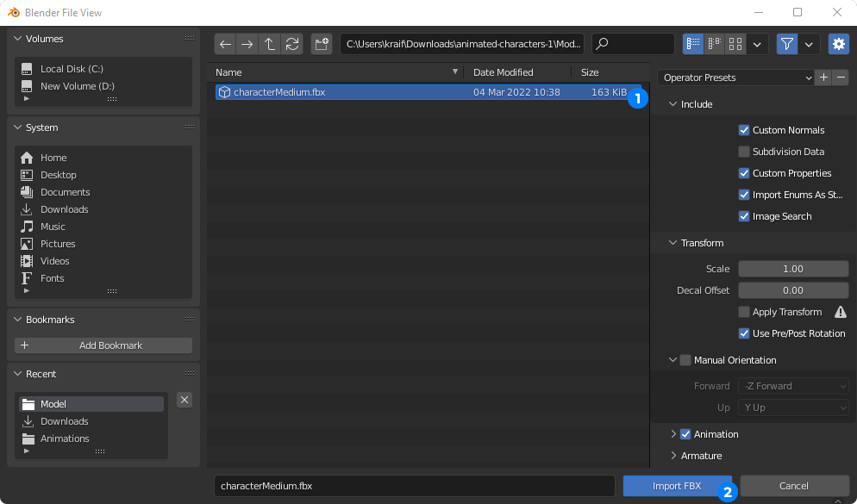
Task: Collapse the Transform section
Action: (672, 243)
